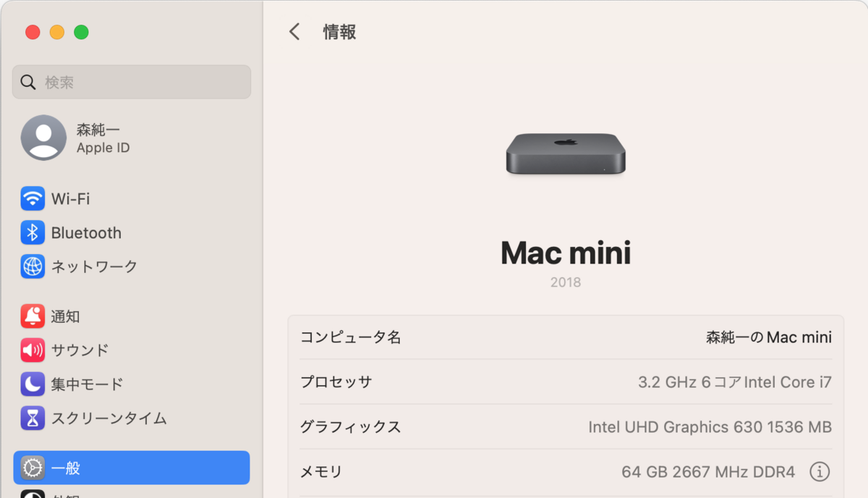
Task: Click the magnifier icon in search field
Action: 28,83
